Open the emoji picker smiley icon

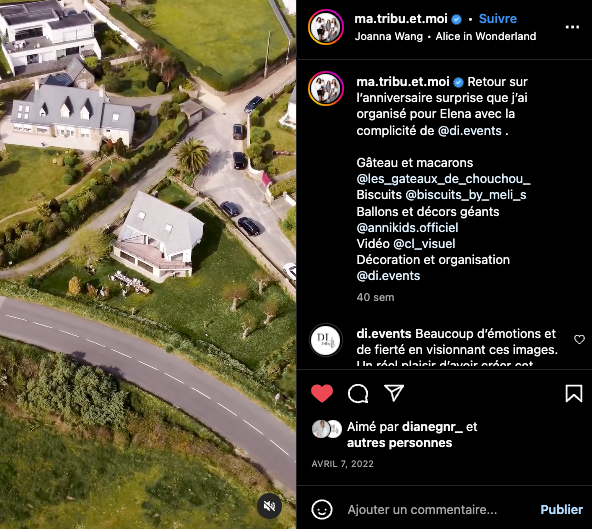click(322, 510)
